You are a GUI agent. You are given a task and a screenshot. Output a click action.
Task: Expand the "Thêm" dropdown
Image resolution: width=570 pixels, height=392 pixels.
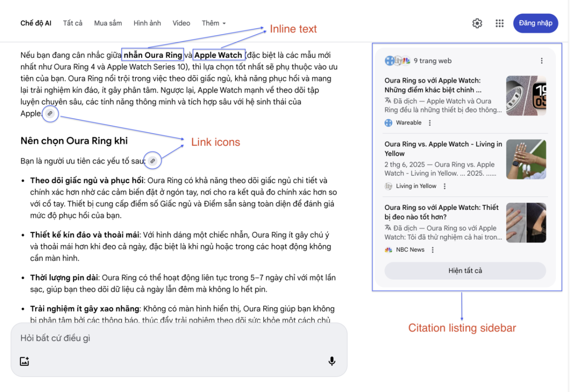point(214,23)
